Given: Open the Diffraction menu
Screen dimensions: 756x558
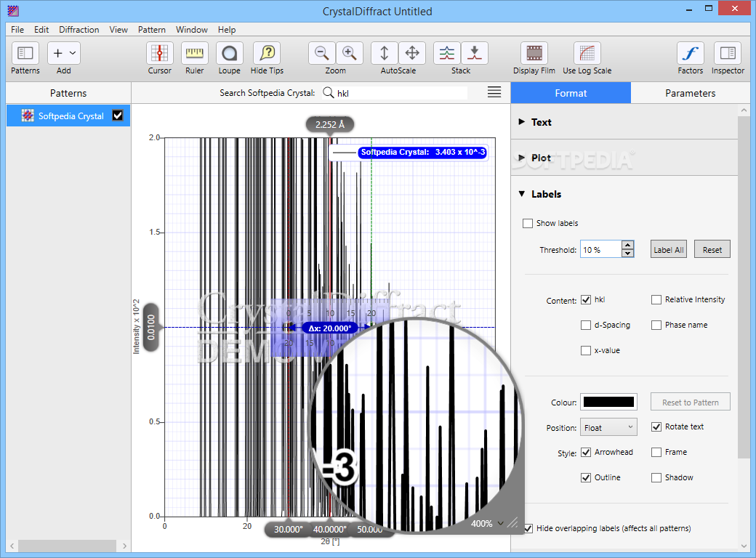Looking at the screenshot, I should tap(79, 29).
